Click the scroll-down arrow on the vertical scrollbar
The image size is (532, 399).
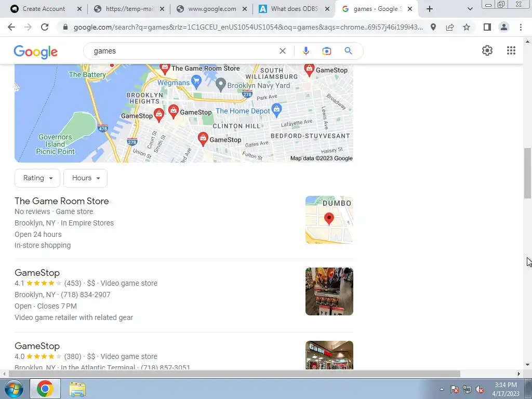point(527,365)
